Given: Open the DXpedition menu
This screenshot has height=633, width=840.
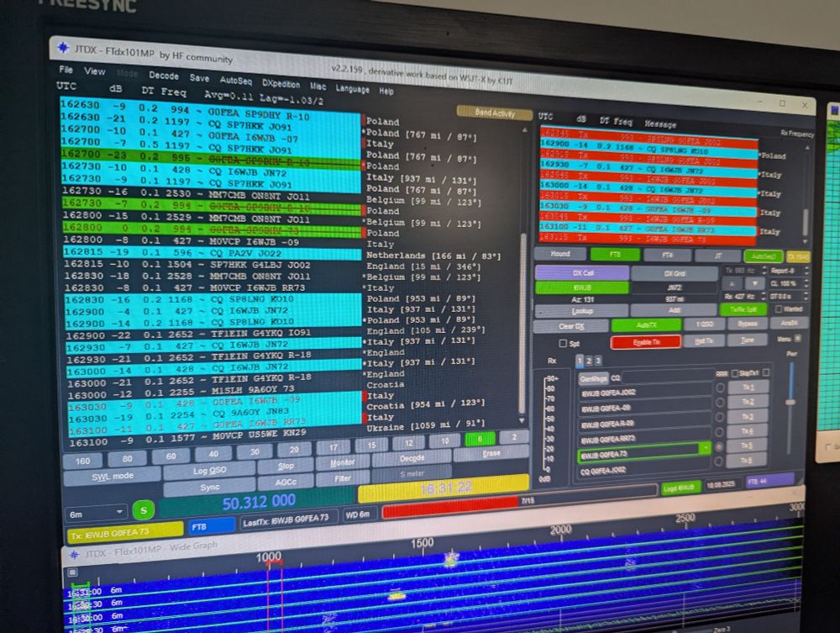Looking at the screenshot, I should (x=281, y=83).
